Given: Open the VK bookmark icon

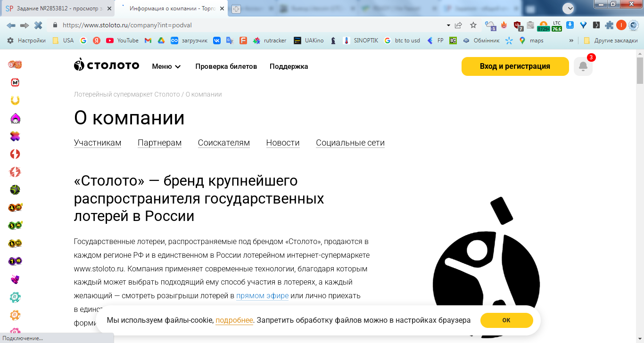Looking at the screenshot, I should pyautogui.click(x=217, y=41).
